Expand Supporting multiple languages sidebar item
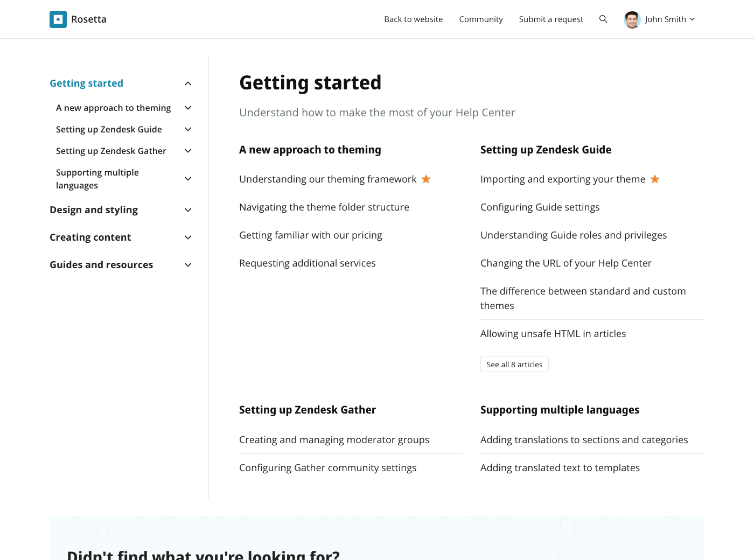754x560 pixels. coord(188,179)
